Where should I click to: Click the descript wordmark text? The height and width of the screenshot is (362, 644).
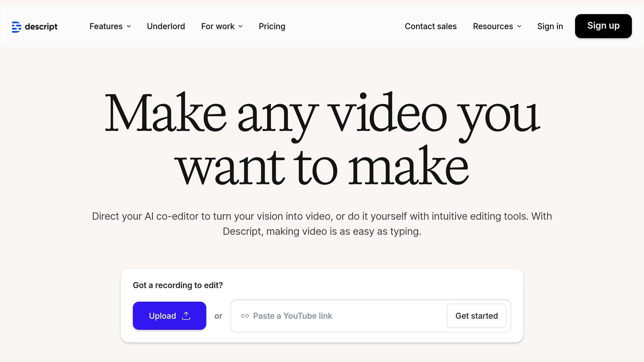pos(41,27)
